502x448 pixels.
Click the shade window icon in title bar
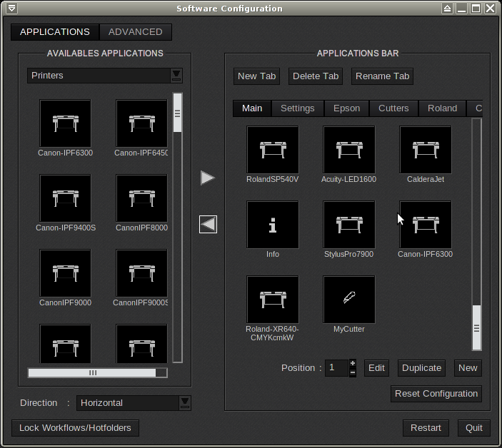tap(447, 9)
